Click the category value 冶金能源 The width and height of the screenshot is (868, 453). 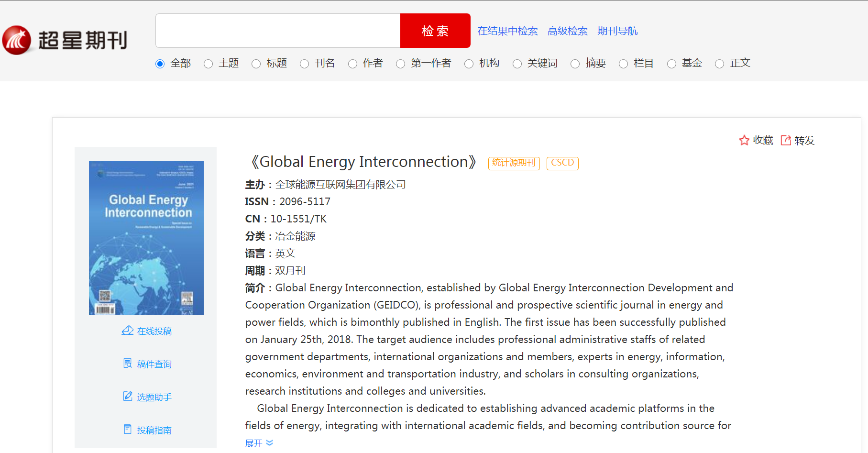(x=295, y=236)
